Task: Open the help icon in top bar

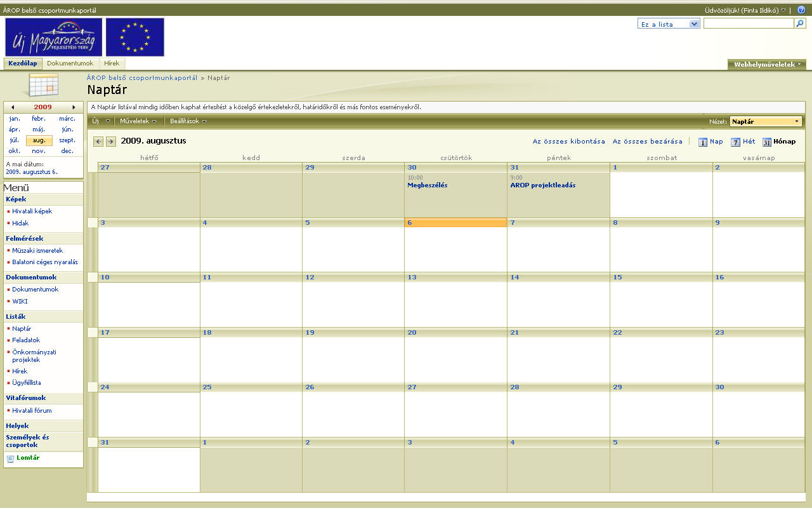Action: point(801,10)
